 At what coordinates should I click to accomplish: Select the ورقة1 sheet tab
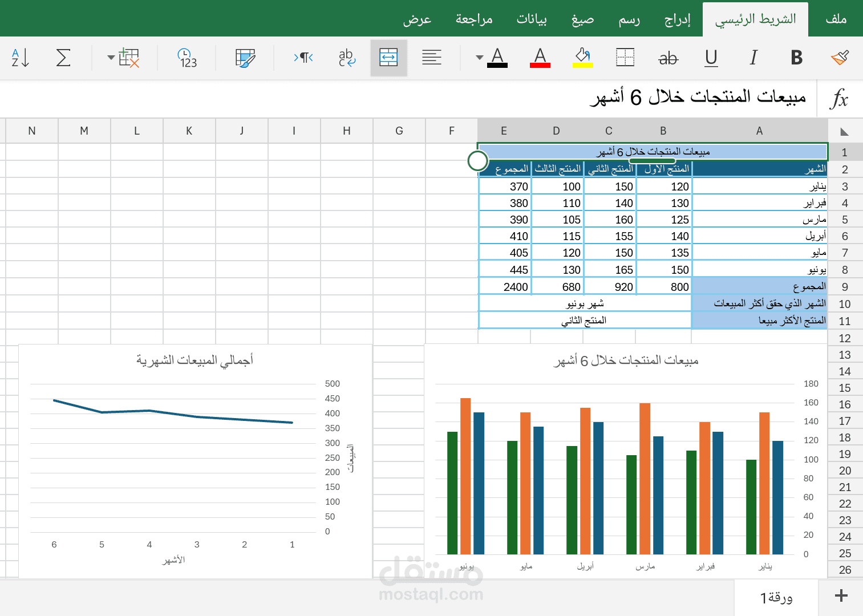tap(776, 597)
